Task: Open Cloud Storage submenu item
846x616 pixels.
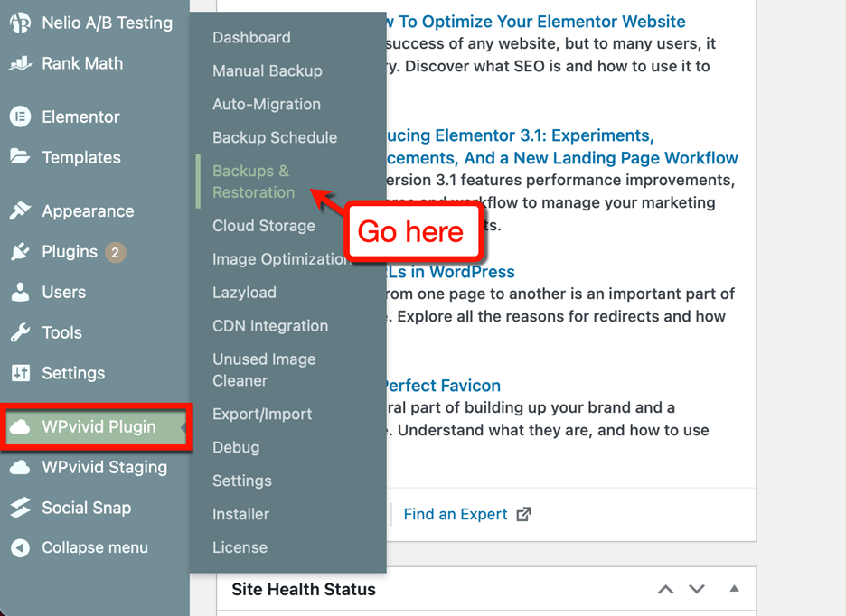Action: (264, 226)
